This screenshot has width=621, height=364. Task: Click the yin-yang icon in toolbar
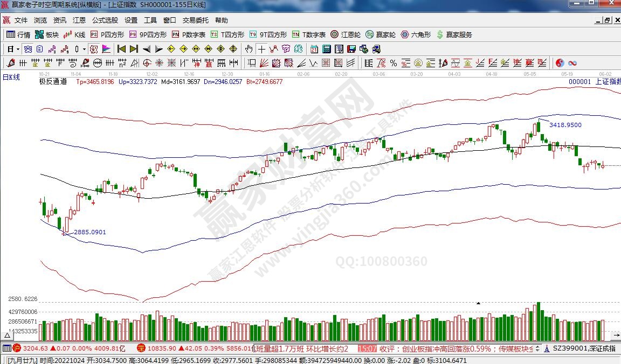tap(560, 63)
